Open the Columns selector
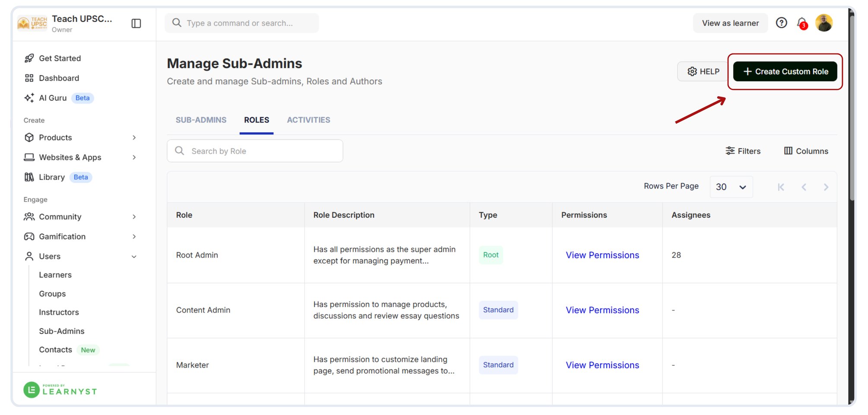This screenshot has height=415, width=868. 806,151
